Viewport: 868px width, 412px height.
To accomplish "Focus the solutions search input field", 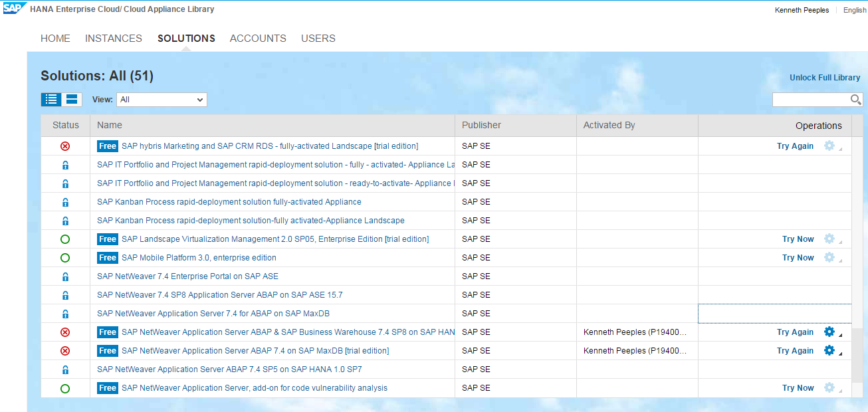I will pos(812,100).
